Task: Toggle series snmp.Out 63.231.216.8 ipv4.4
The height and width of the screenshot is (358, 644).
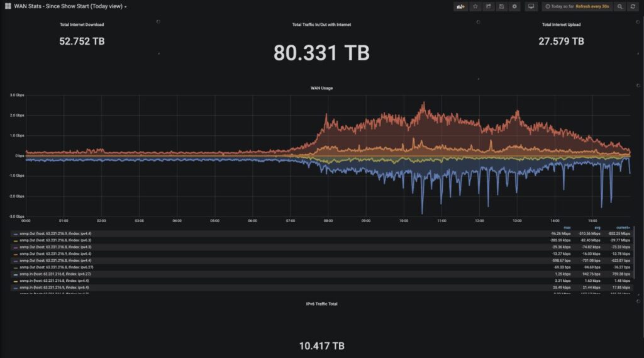Action: pos(55,260)
